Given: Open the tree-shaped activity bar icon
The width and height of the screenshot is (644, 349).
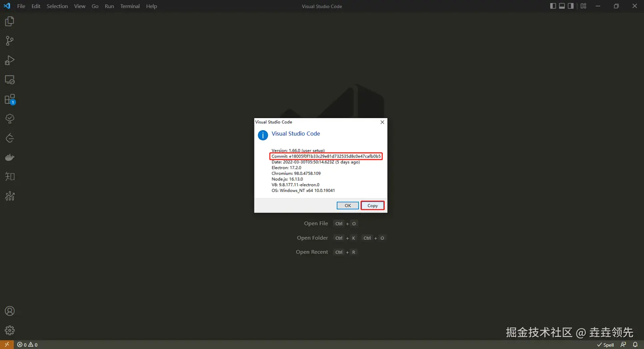Looking at the screenshot, I should (9, 119).
